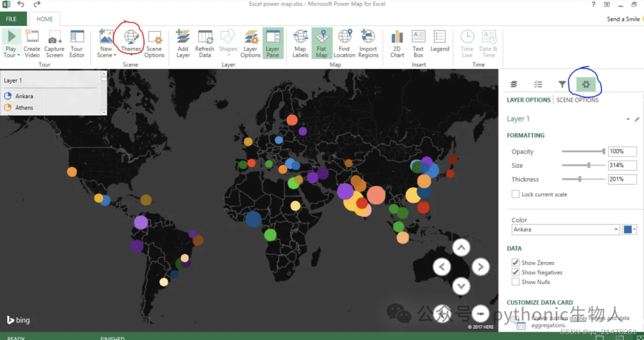Select the gear settings pane icon
The height and width of the screenshot is (340, 644).
point(586,85)
